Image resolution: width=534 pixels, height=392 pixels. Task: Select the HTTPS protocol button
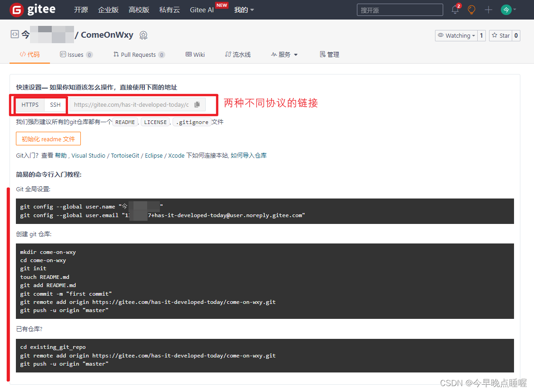pyautogui.click(x=30, y=104)
